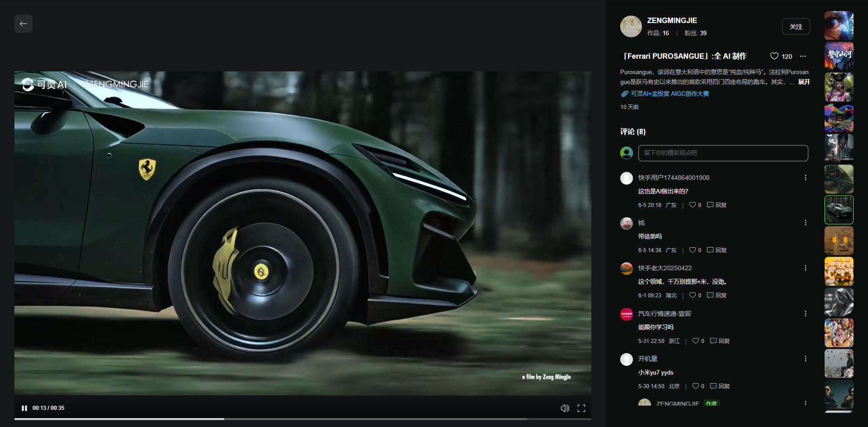Like the 带徒弟吗 comment
The width and height of the screenshot is (868, 427).
693,250
